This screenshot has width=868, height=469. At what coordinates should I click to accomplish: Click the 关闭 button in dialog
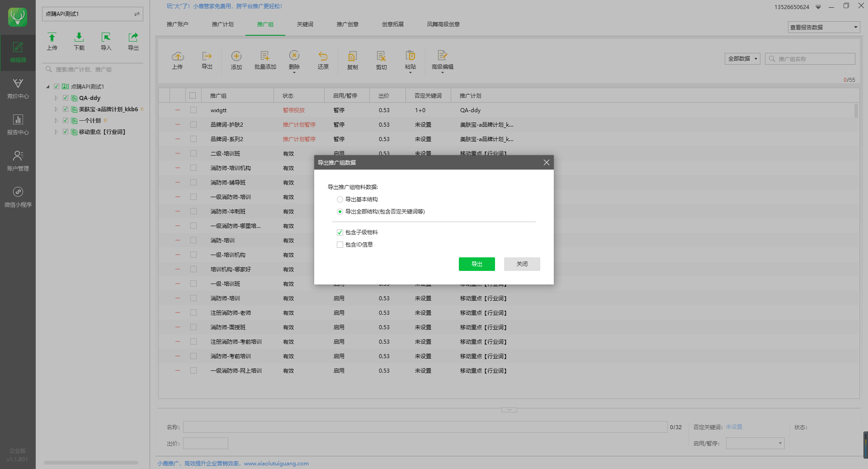(522, 264)
